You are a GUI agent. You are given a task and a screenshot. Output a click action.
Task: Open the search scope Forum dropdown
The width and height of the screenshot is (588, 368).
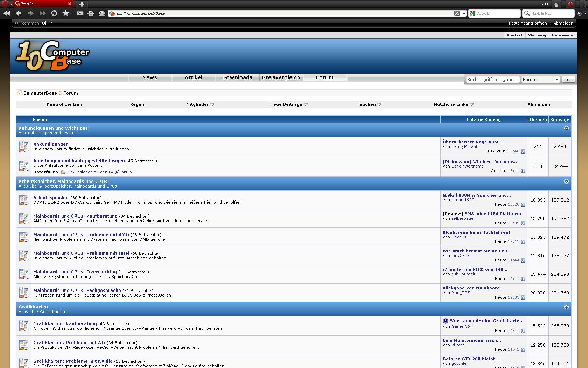click(x=541, y=80)
